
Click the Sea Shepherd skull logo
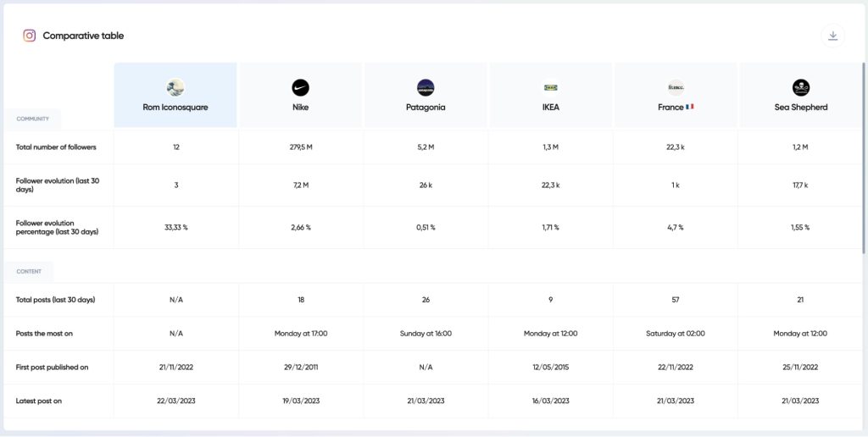pyautogui.click(x=801, y=87)
